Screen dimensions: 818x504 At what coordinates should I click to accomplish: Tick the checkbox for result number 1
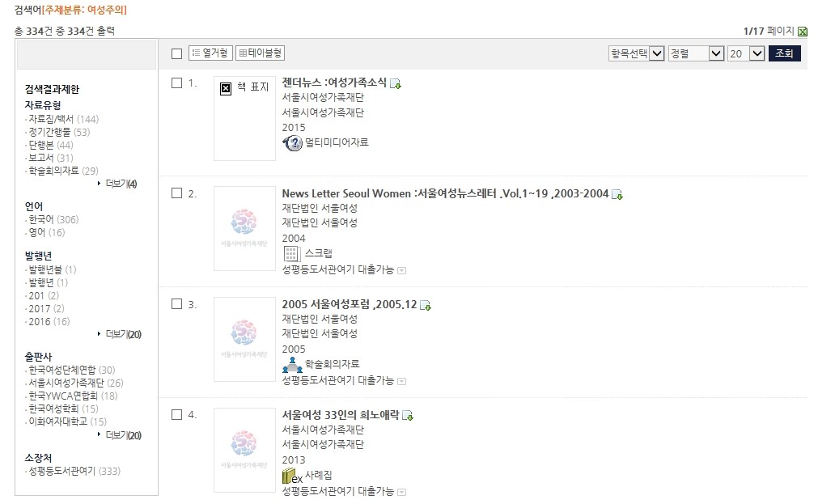point(177,83)
